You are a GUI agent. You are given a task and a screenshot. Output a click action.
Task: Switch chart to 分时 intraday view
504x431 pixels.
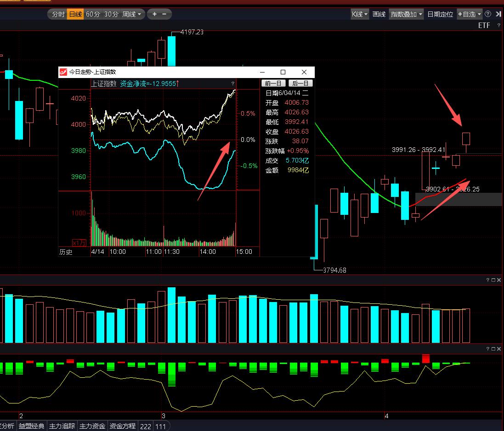tap(58, 14)
